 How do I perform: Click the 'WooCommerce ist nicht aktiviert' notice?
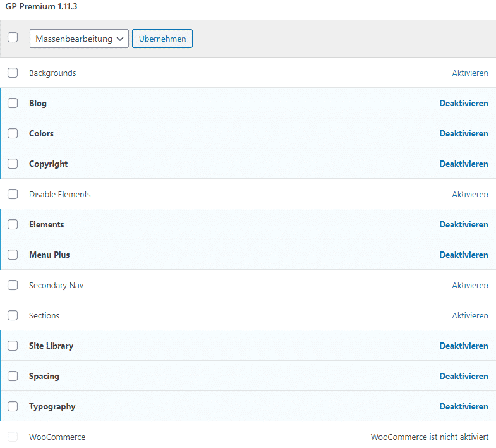point(430,437)
